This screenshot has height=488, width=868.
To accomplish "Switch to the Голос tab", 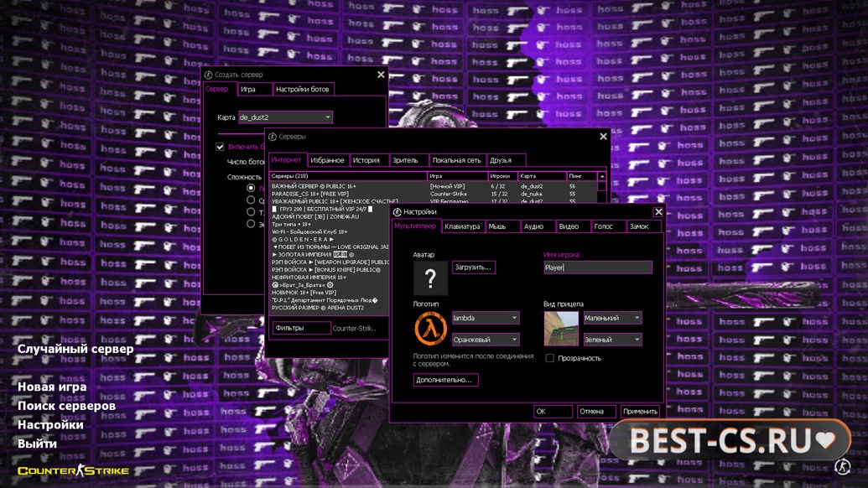I will 607,226.
